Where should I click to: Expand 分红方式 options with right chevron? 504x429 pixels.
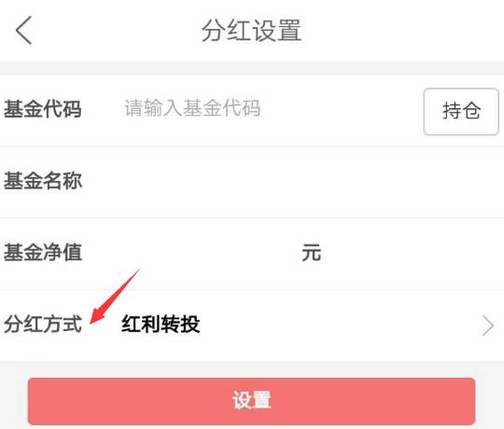488,325
